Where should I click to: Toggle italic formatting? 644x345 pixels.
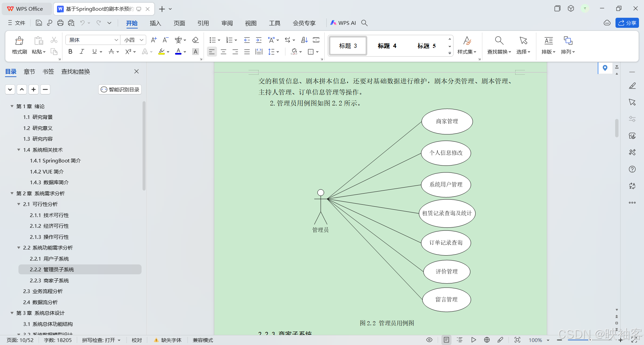pyautogui.click(x=82, y=52)
